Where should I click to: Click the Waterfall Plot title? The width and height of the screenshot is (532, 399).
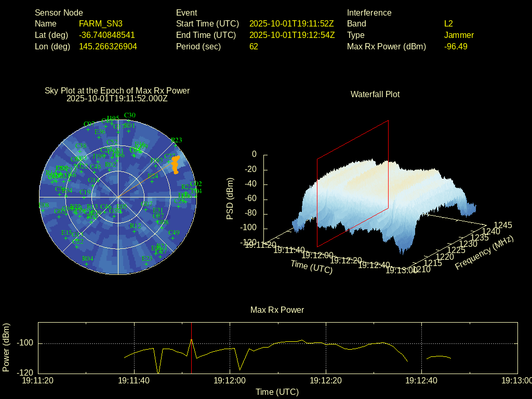[x=375, y=95]
